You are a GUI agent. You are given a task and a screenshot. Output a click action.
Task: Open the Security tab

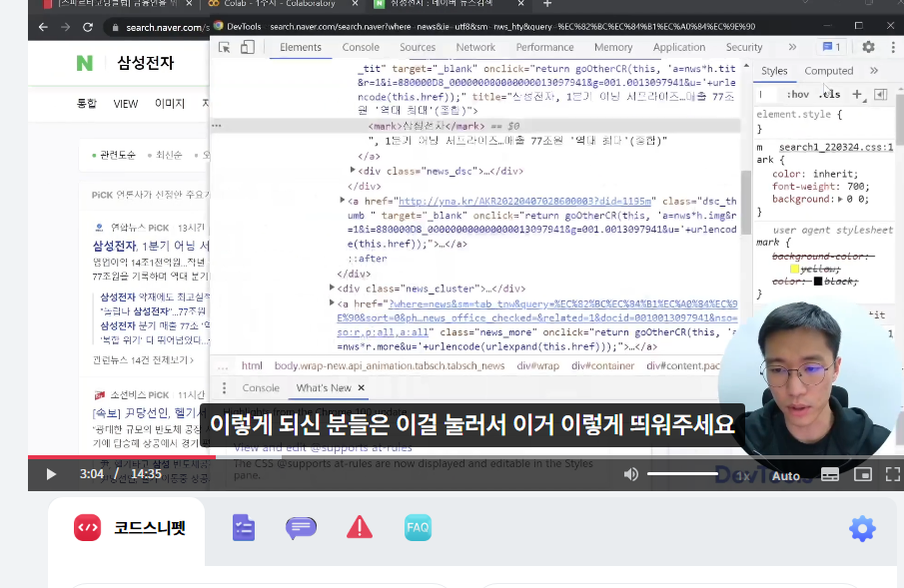(744, 47)
